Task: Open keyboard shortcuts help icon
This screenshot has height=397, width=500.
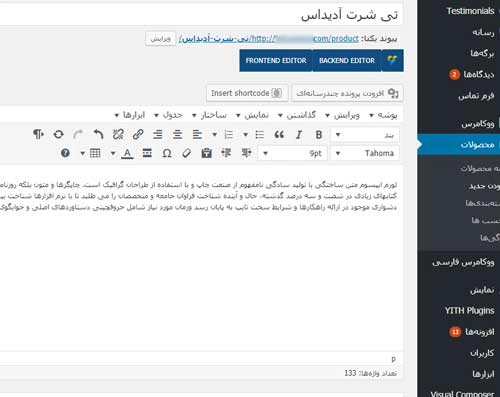Action: (65, 153)
